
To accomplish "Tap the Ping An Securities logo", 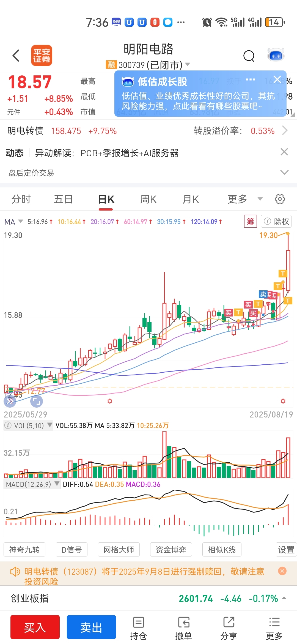I will pyautogui.click(x=42, y=56).
